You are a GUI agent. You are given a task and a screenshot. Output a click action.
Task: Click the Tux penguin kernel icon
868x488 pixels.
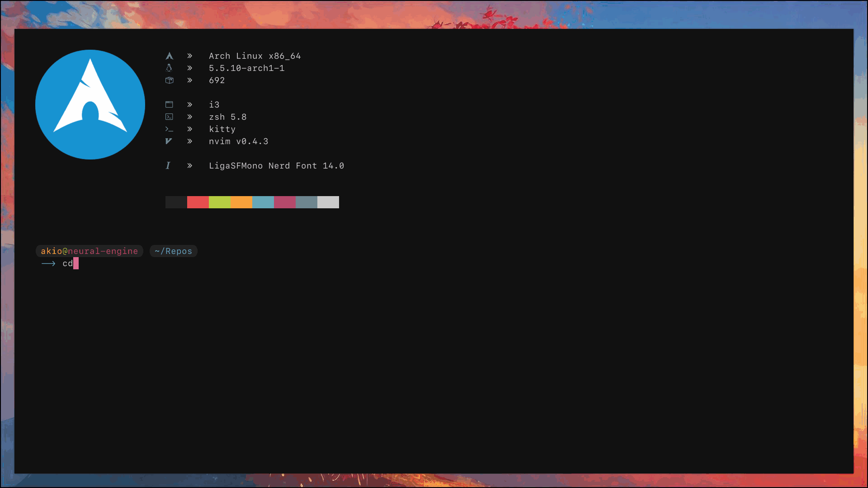tap(169, 68)
